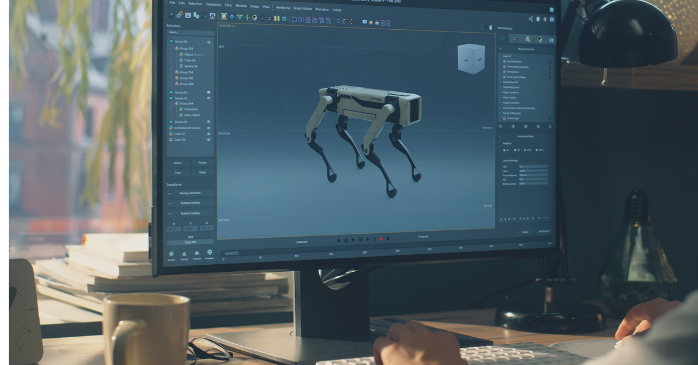The width and height of the screenshot is (698, 365).
Task: Click the orange sphere toolbar icon
Action: coord(371,22)
